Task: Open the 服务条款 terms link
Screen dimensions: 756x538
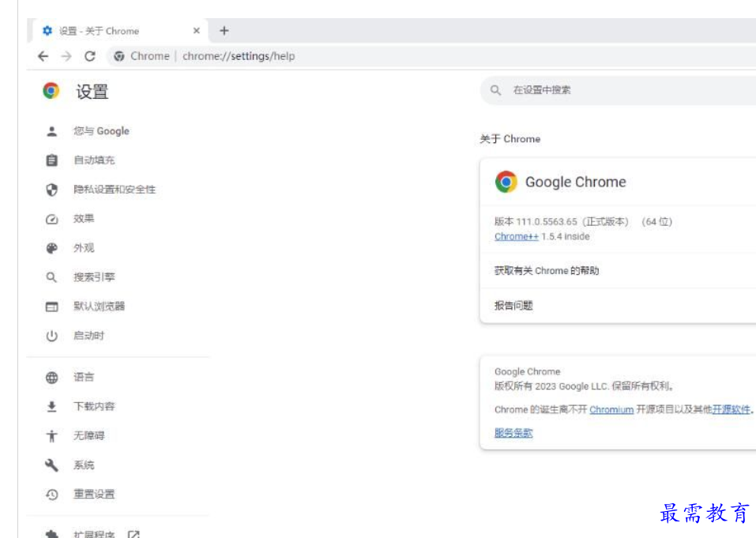Action: pyautogui.click(x=513, y=433)
